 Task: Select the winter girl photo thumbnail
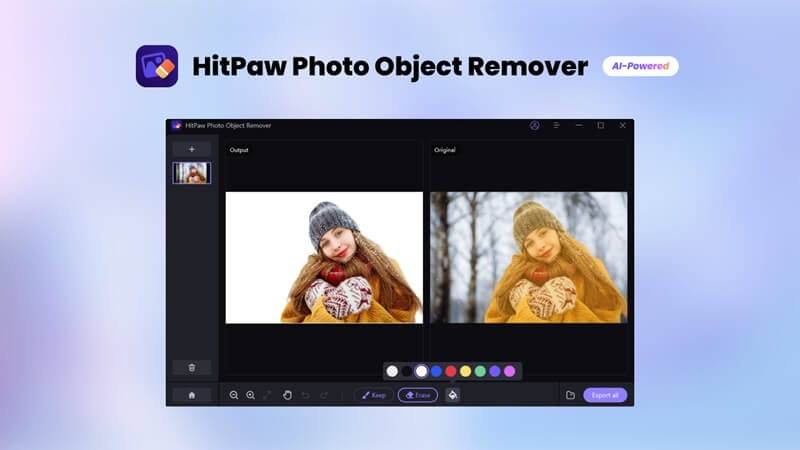(192, 173)
